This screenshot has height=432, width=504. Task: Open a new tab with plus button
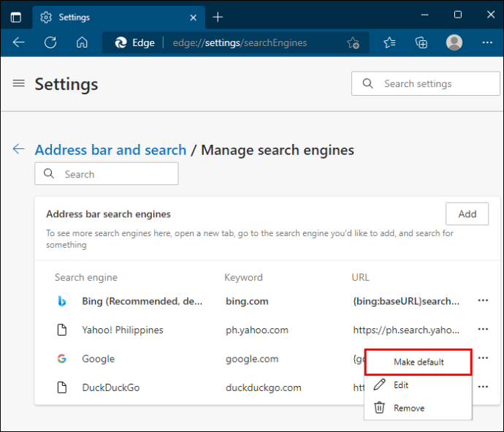tap(218, 17)
